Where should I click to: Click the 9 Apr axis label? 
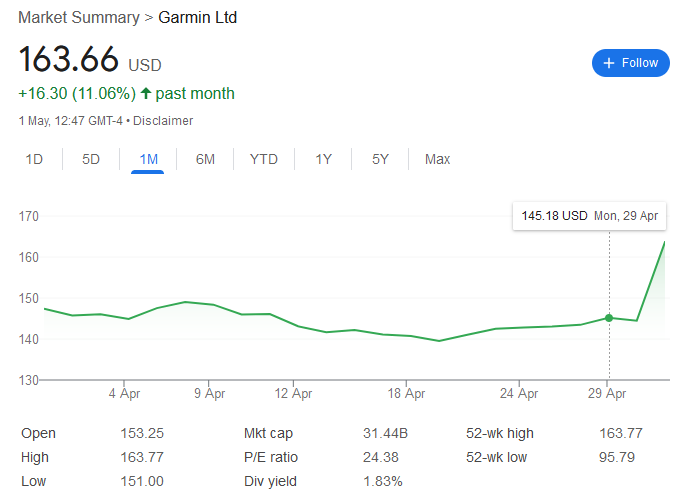[x=209, y=394]
